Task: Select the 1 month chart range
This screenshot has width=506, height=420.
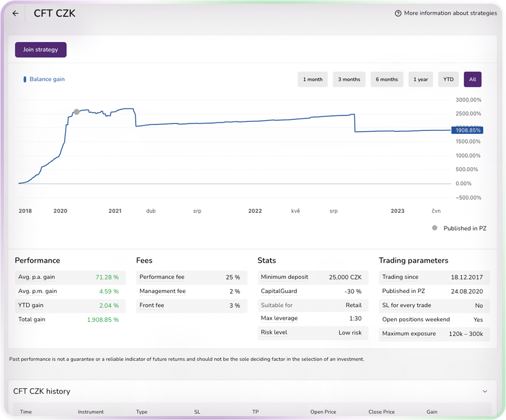Action: click(312, 79)
